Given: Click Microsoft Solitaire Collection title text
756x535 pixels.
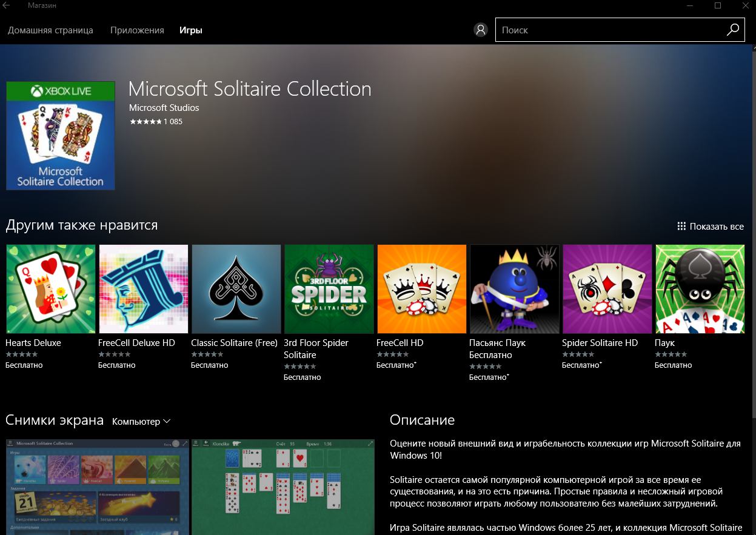Looking at the screenshot, I should (250, 89).
